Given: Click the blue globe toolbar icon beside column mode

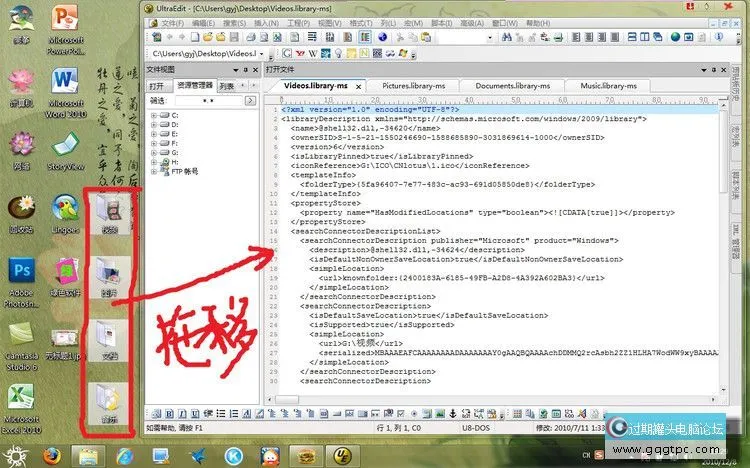Looking at the screenshot, I should (x=382, y=37).
